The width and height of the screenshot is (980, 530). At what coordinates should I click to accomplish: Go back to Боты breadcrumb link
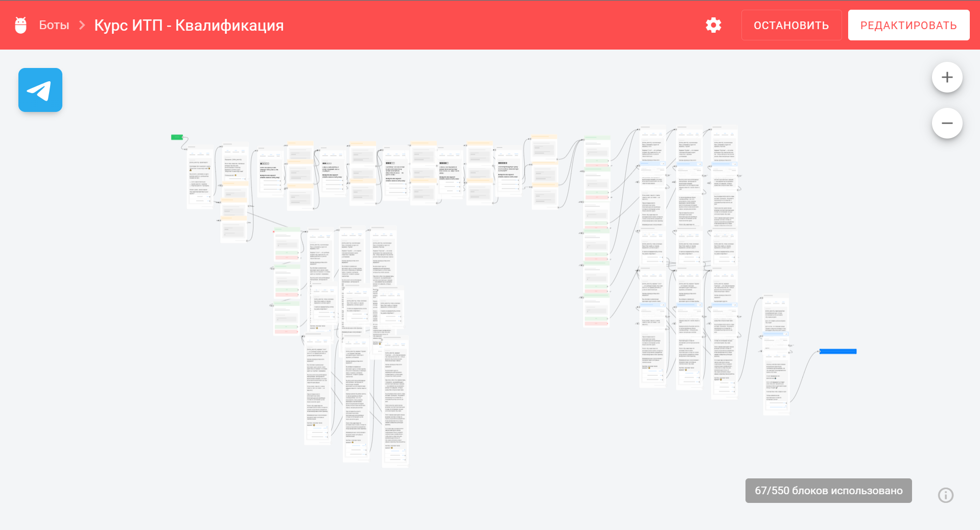(54, 25)
